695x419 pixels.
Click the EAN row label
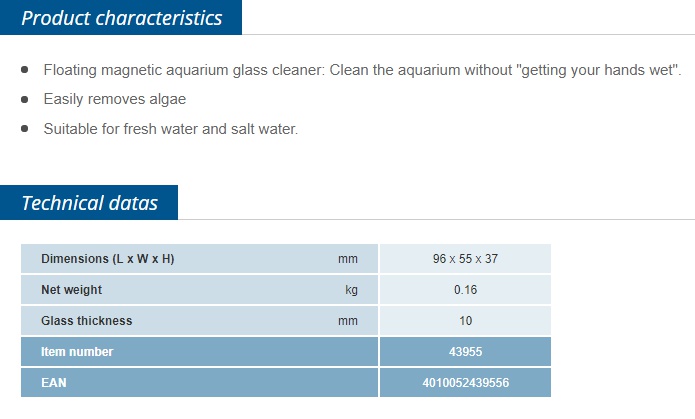pos(53,383)
